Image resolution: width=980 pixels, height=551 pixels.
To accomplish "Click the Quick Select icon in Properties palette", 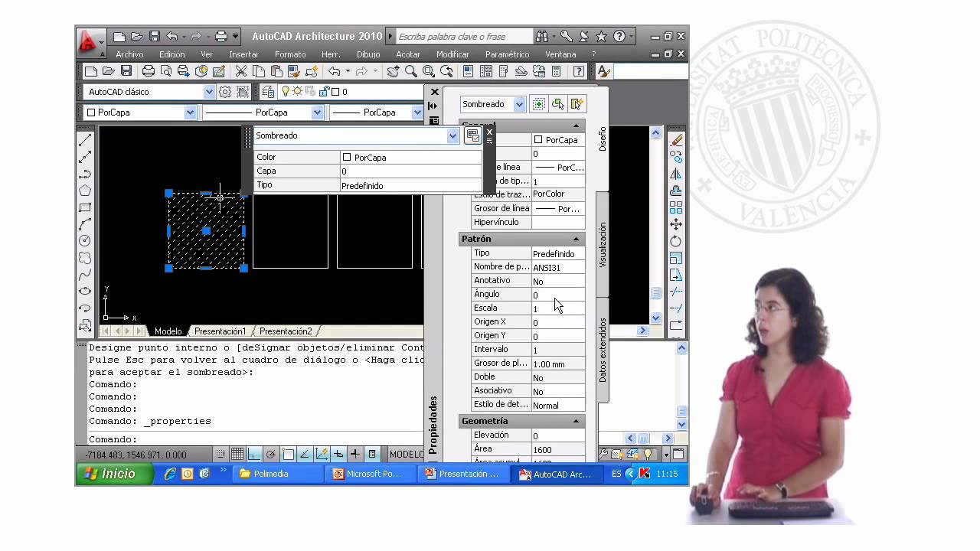I will (577, 104).
